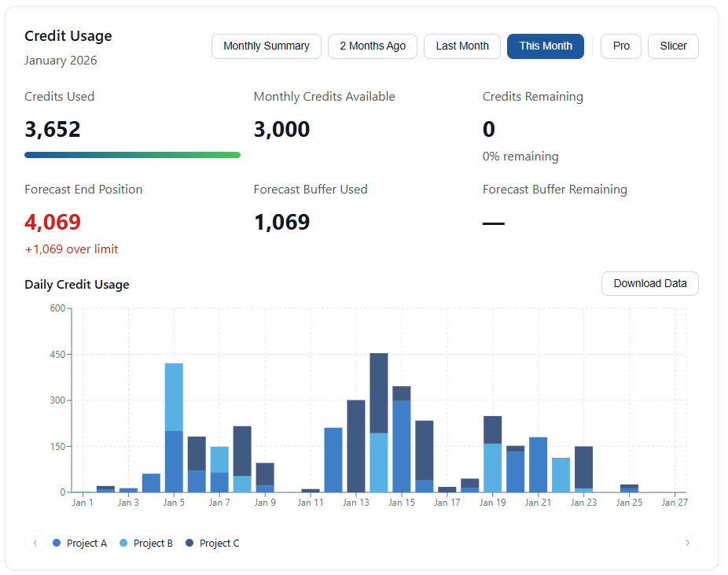Viewport: 728px width, 575px height.
Task: Click the left chevron below the chart
Action: click(35, 542)
